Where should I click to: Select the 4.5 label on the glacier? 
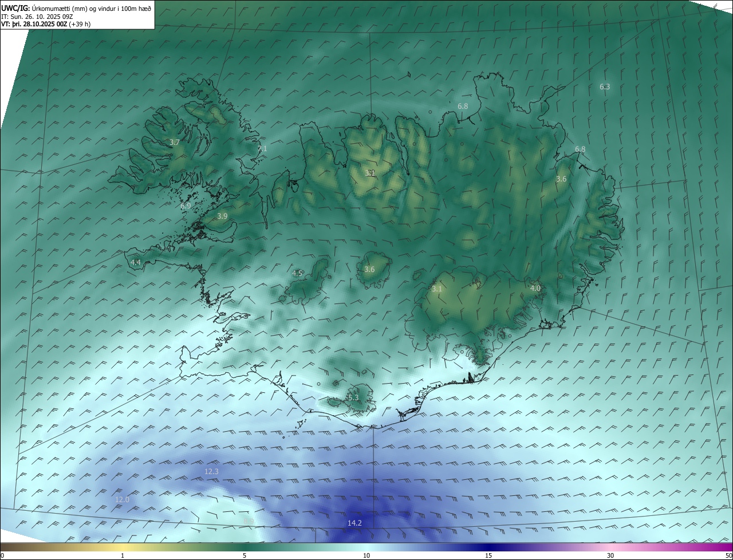tap(297, 274)
